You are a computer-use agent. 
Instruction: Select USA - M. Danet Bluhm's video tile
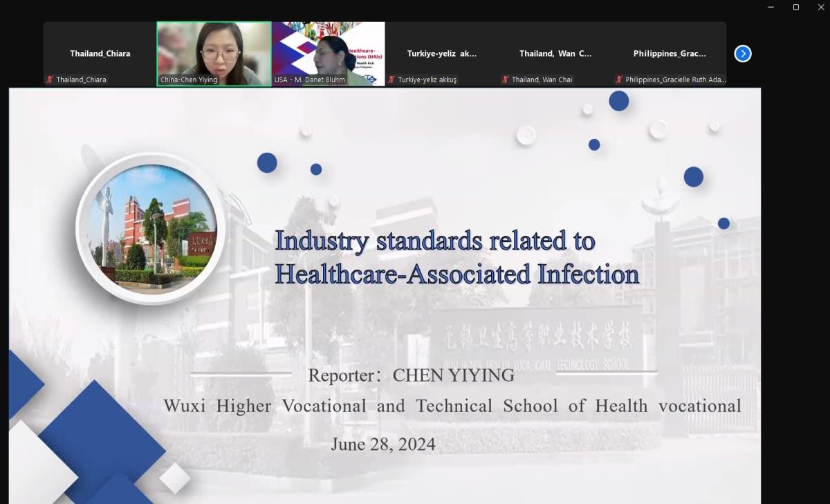328,54
